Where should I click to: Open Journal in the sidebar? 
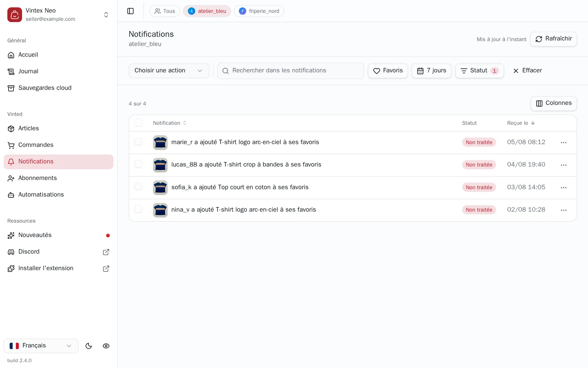[x=58, y=71]
